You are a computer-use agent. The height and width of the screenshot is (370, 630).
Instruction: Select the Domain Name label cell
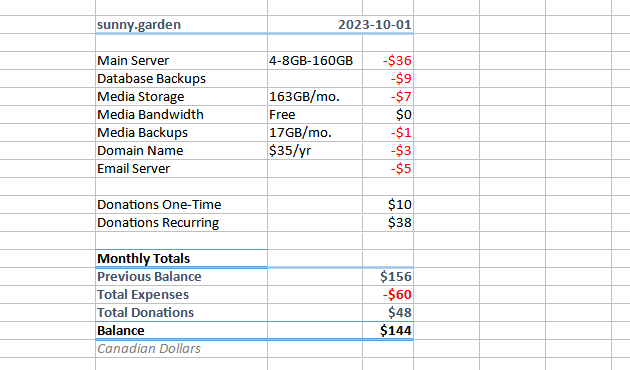tap(182, 151)
